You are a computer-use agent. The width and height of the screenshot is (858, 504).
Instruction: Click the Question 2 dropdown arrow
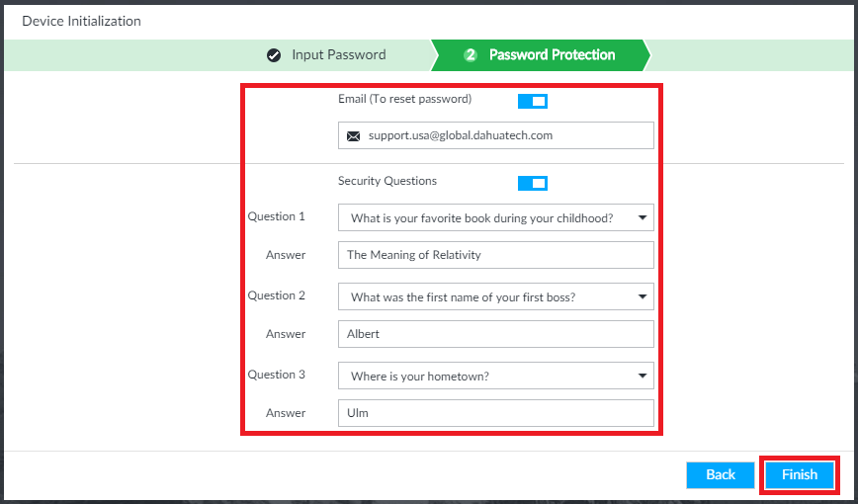[643, 296]
